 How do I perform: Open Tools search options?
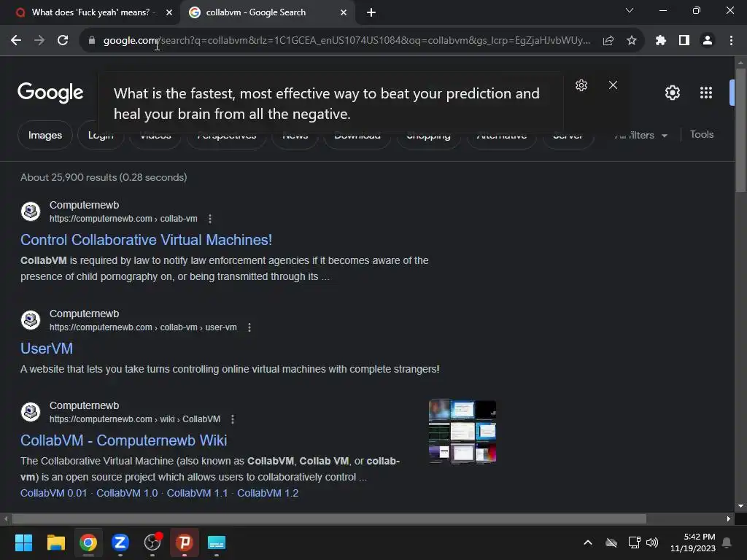coord(702,134)
